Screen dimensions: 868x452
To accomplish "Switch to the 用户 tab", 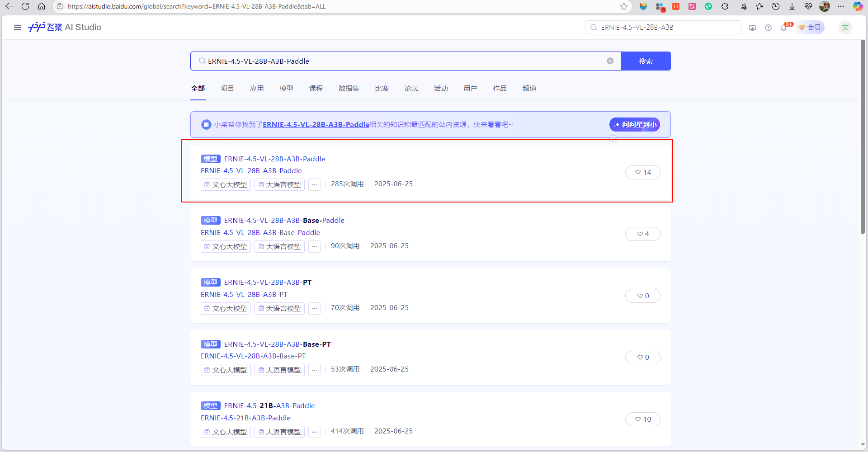I will [x=470, y=89].
